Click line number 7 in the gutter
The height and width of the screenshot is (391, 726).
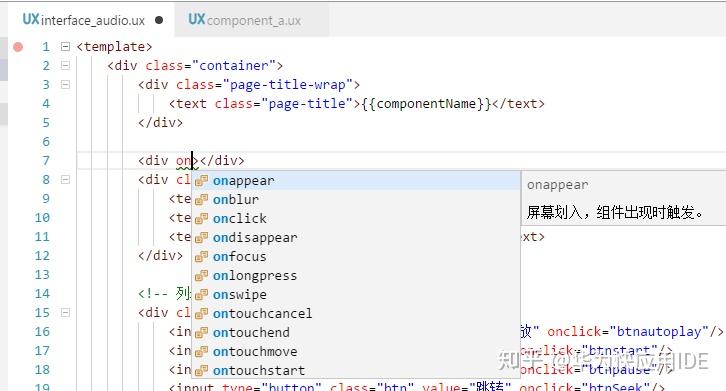46,161
